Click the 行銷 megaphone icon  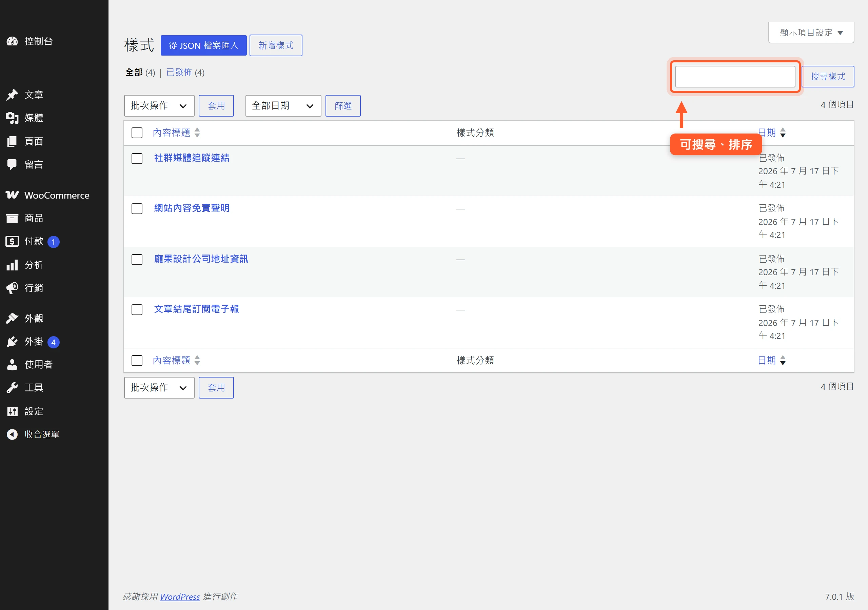coord(12,288)
